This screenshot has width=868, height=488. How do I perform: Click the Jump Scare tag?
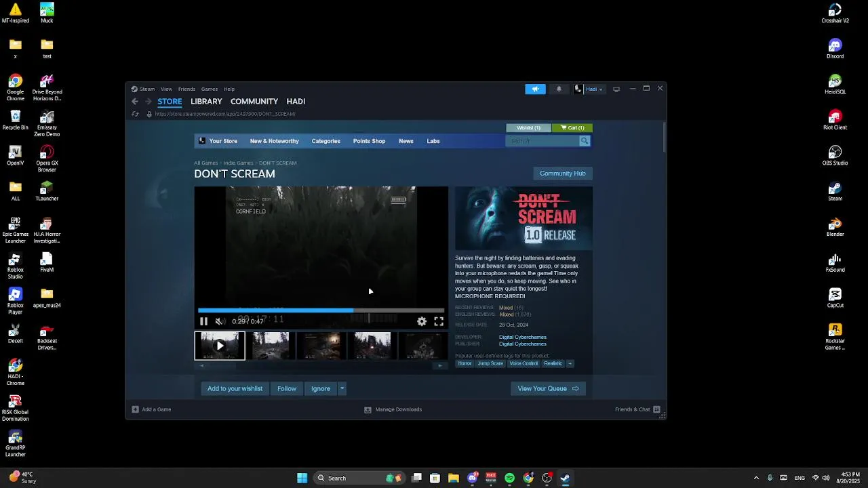(490, 363)
